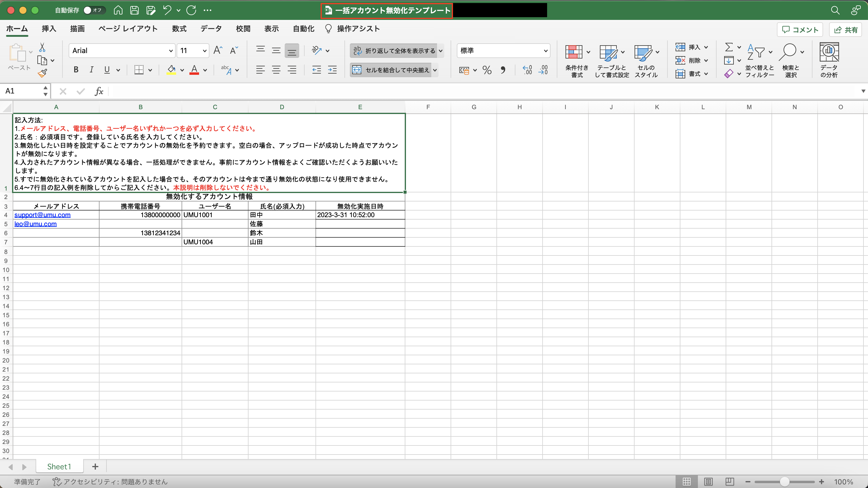Click the insert function fx icon
Image resolution: width=868 pixels, height=488 pixels.
coord(99,91)
